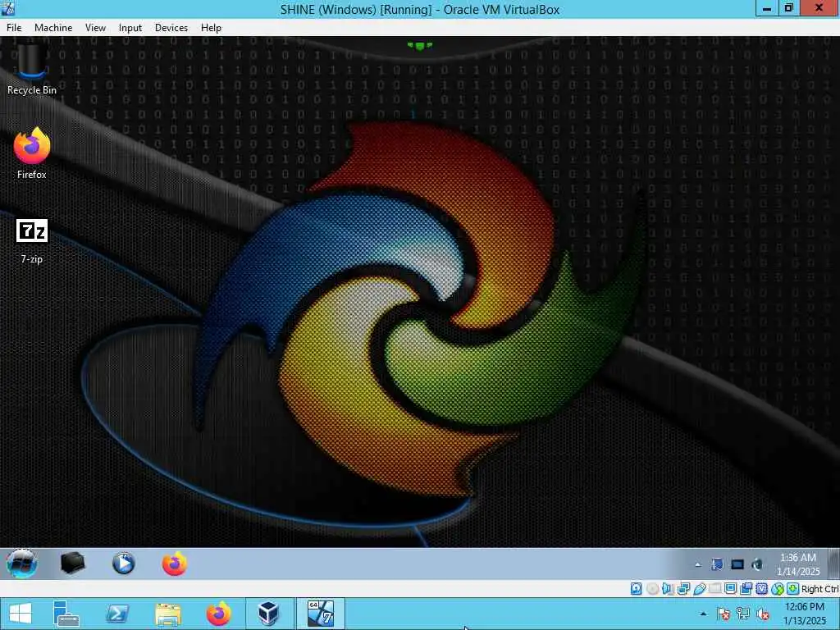Screen dimensions: 840x630
Task: Switch to VirtualBox Manager on host taskbar
Action: pos(269,614)
